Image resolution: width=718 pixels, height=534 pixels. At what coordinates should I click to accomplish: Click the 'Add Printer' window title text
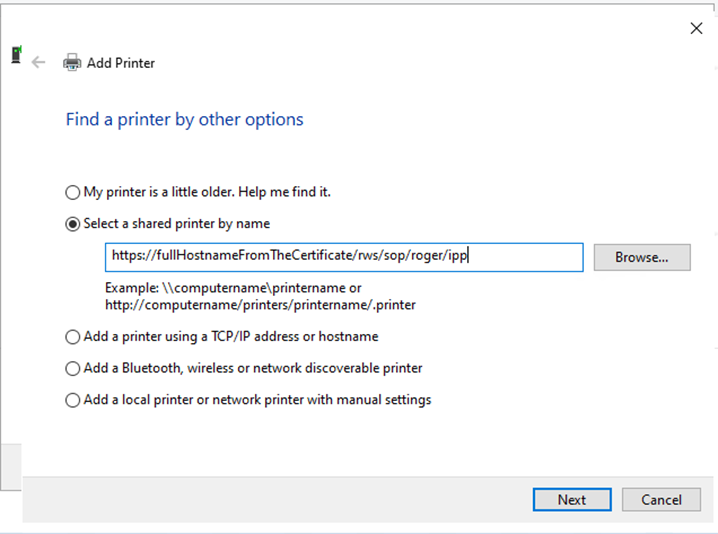click(x=121, y=63)
